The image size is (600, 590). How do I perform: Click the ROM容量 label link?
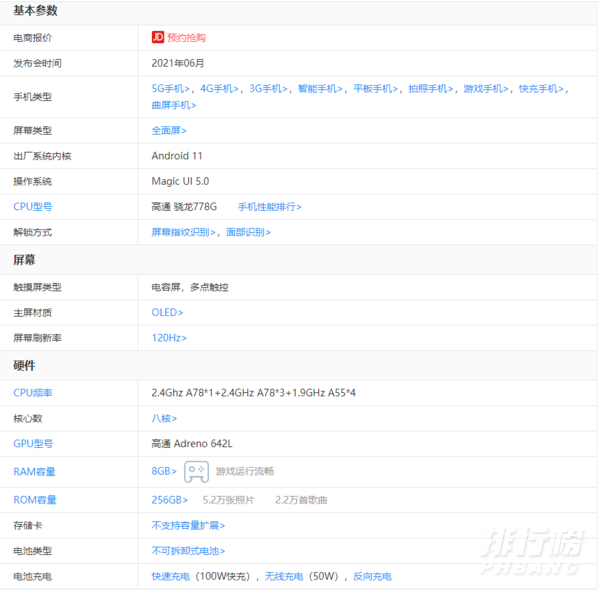[35, 500]
